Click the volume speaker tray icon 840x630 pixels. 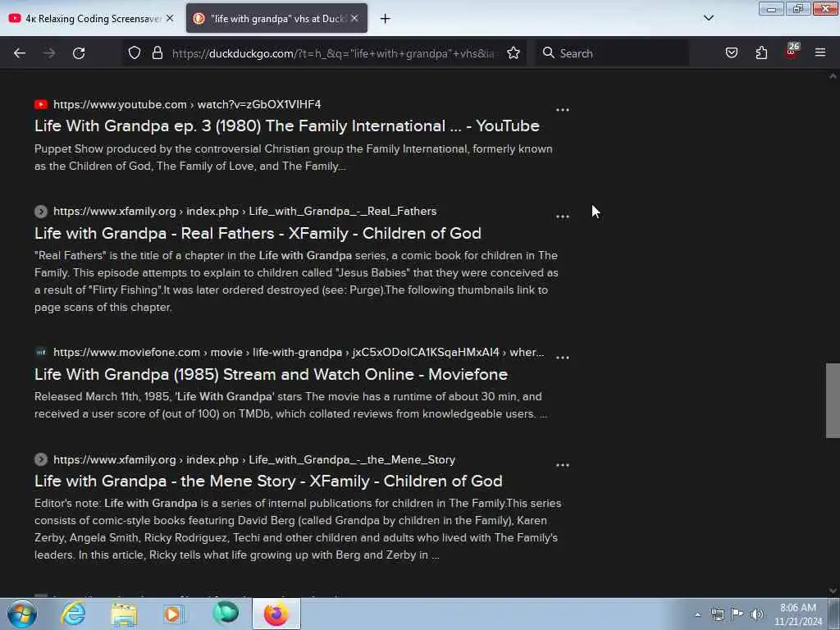tap(757, 614)
